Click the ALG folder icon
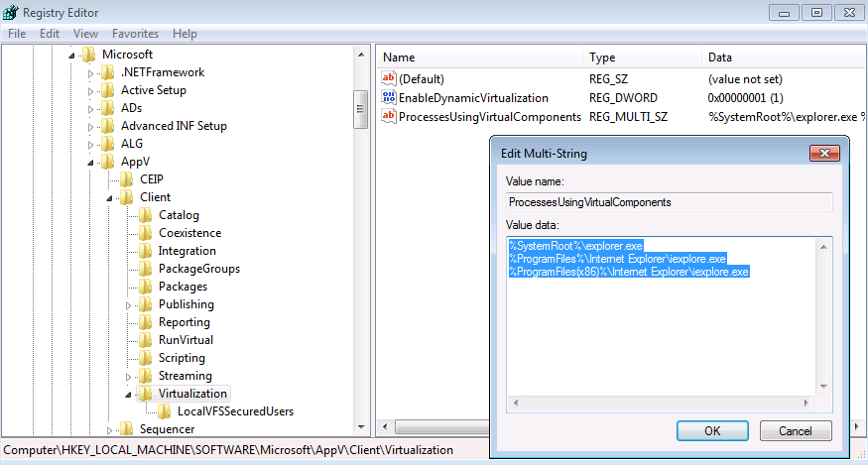 click(x=107, y=144)
